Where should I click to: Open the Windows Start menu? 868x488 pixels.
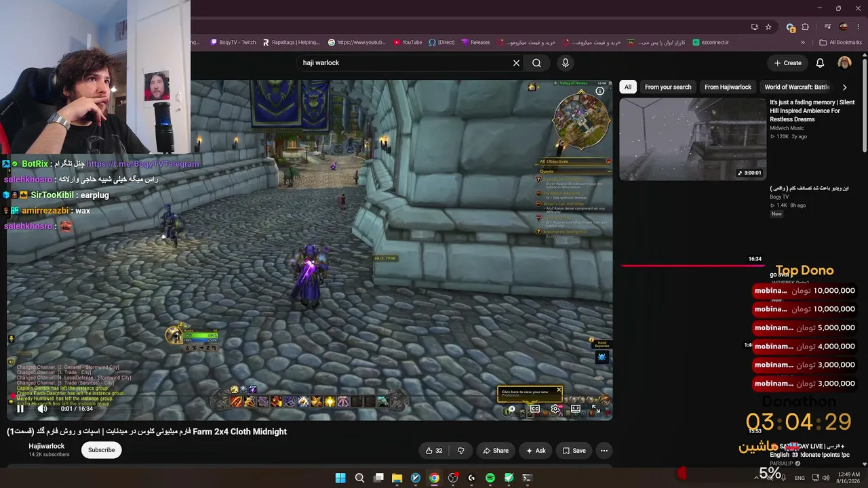(340, 478)
